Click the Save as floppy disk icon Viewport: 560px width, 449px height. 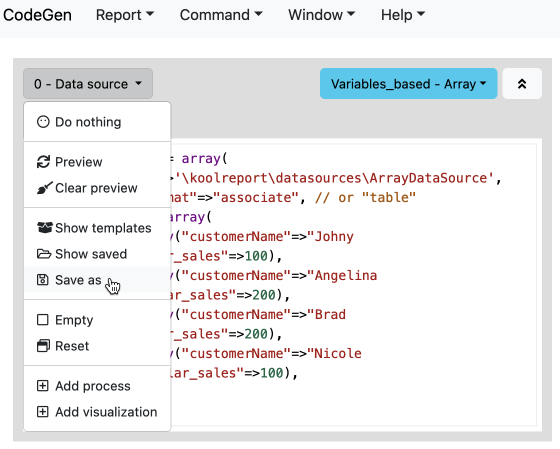tap(42, 280)
